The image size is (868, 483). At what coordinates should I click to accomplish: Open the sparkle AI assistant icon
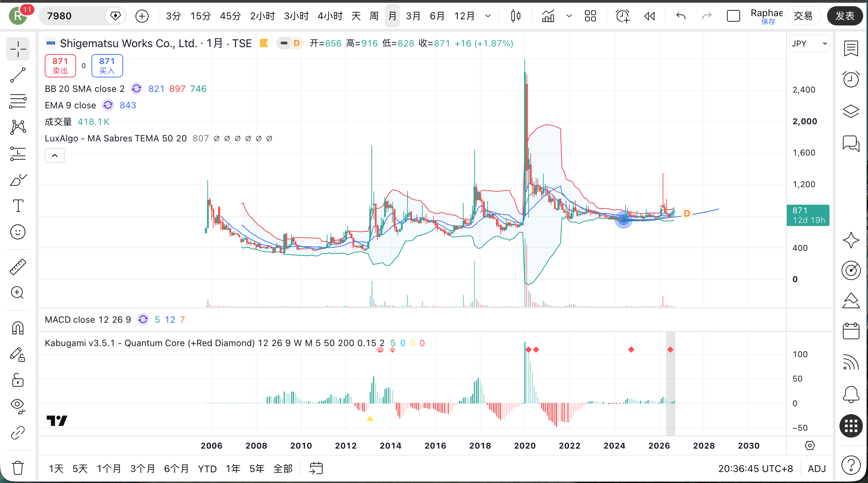(x=851, y=240)
